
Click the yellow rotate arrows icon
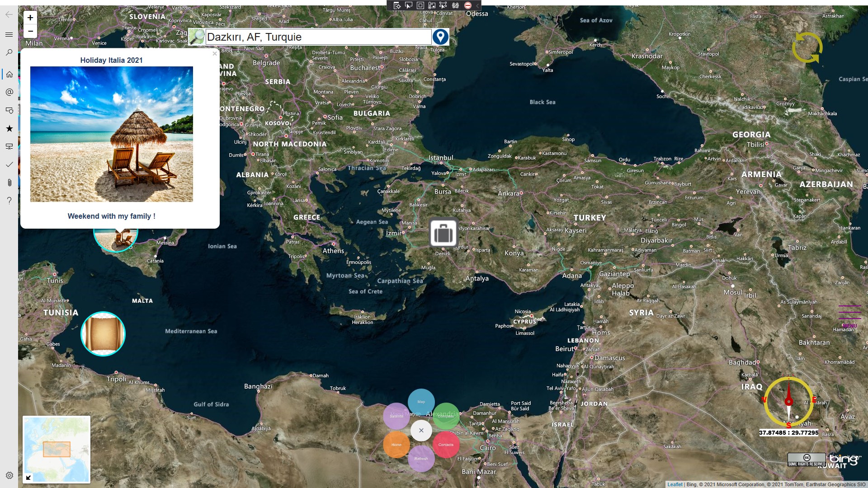coord(807,47)
